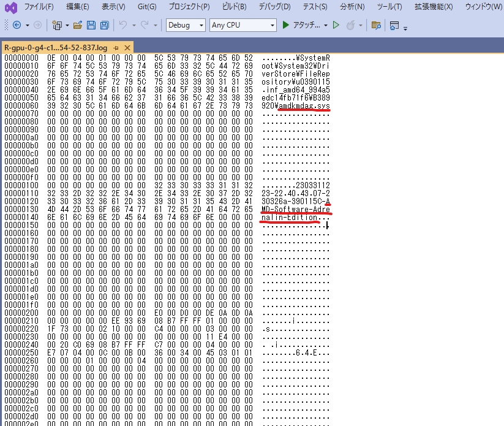Toggle the pin on the log tab
This screenshot has height=426, width=504.
coord(116,48)
